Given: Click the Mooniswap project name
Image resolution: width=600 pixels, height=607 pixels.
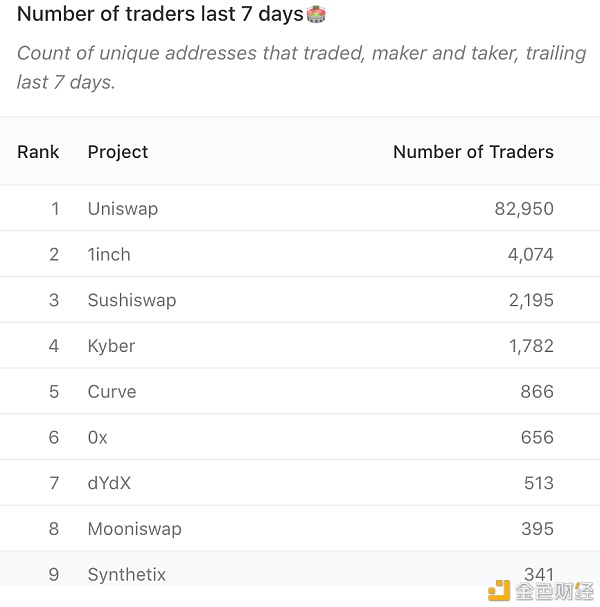Looking at the screenshot, I should click(x=134, y=529).
